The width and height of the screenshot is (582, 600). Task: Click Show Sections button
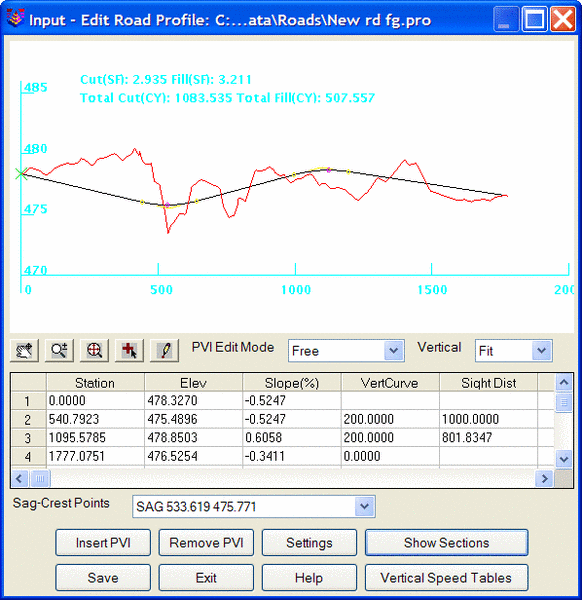pos(447,543)
